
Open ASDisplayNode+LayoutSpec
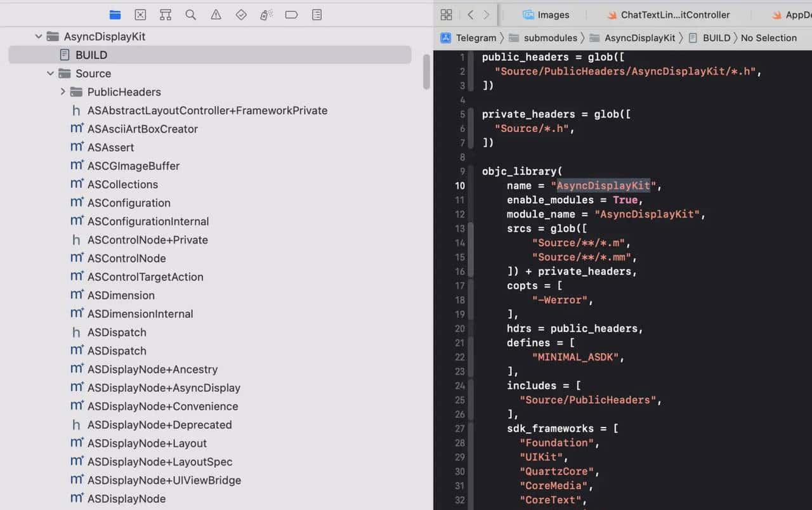160,462
